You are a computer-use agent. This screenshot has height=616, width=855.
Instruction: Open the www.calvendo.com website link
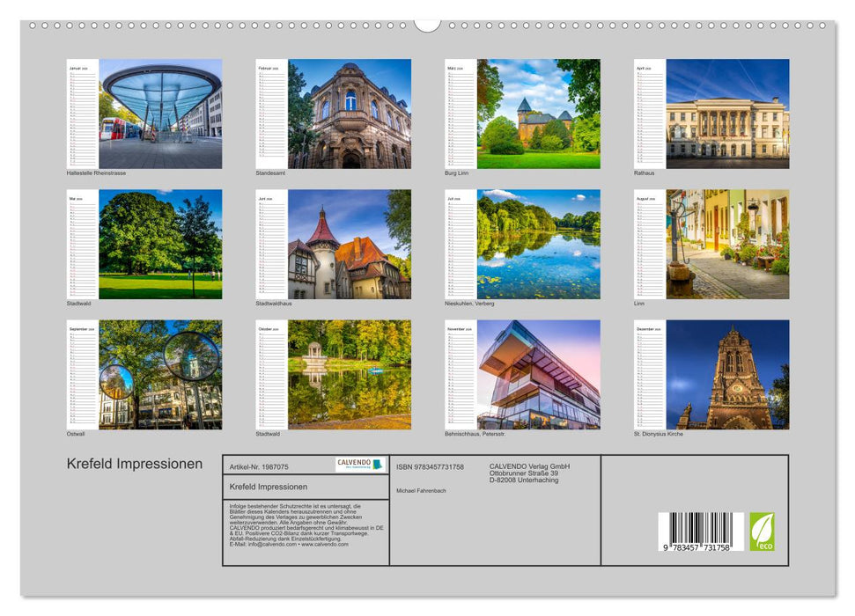point(326,546)
